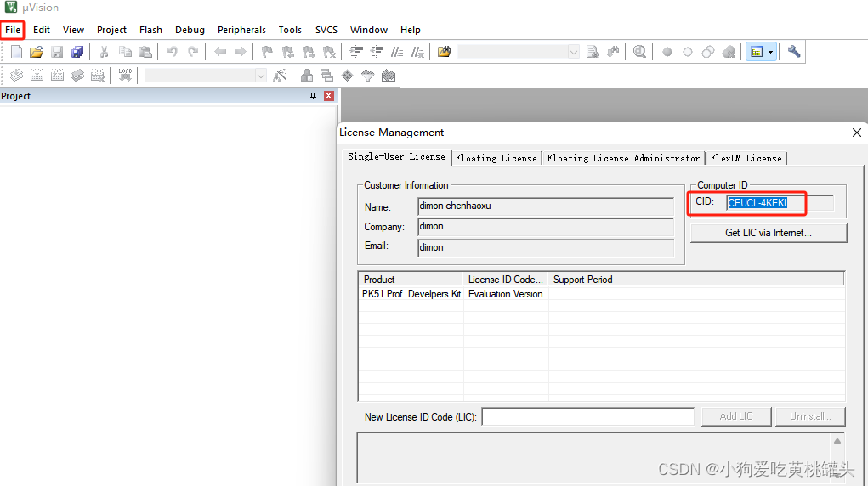
Task: Click the Save floppy disk icon
Action: coord(57,52)
